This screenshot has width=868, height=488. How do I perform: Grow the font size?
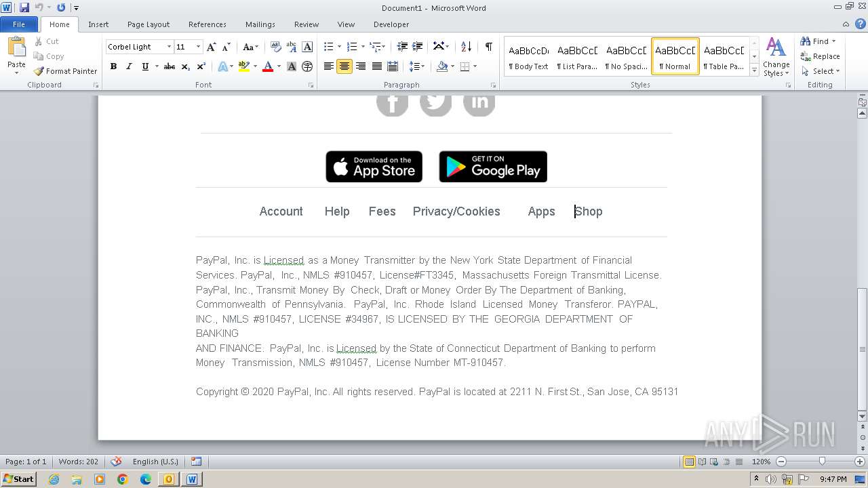click(x=212, y=47)
